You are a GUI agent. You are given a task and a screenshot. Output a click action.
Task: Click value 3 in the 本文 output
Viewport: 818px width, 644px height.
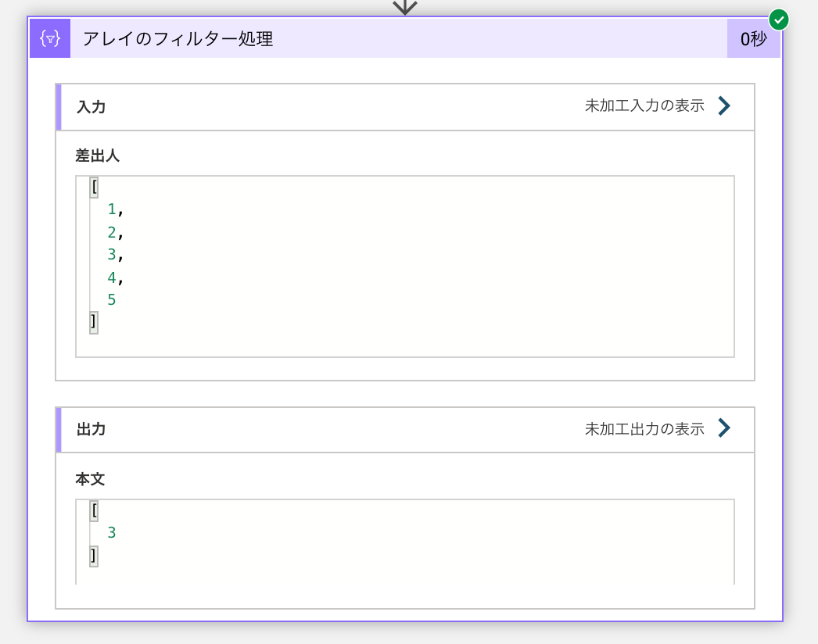tap(112, 532)
